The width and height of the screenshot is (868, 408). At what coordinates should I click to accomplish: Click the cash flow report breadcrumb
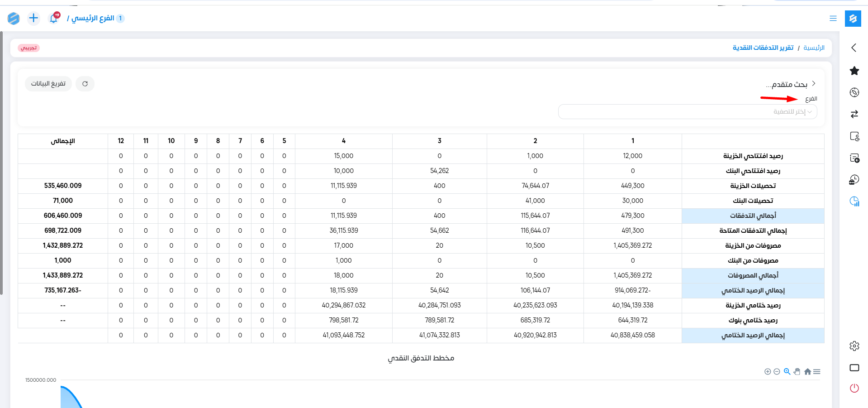pyautogui.click(x=763, y=48)
